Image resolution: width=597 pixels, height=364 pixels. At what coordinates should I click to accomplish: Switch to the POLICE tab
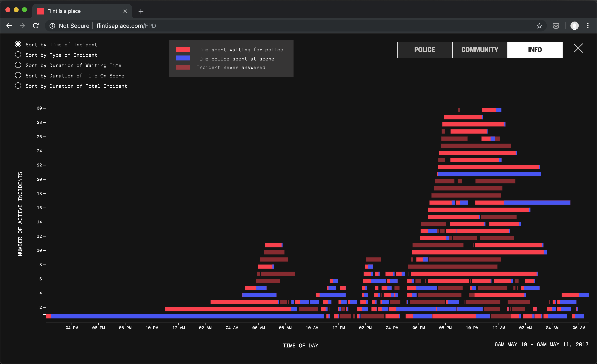click(x=425, y=50)
